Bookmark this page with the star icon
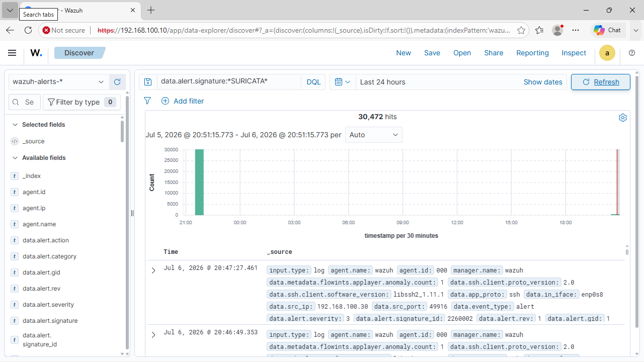The image size is (644, 362). click(521, 30)
